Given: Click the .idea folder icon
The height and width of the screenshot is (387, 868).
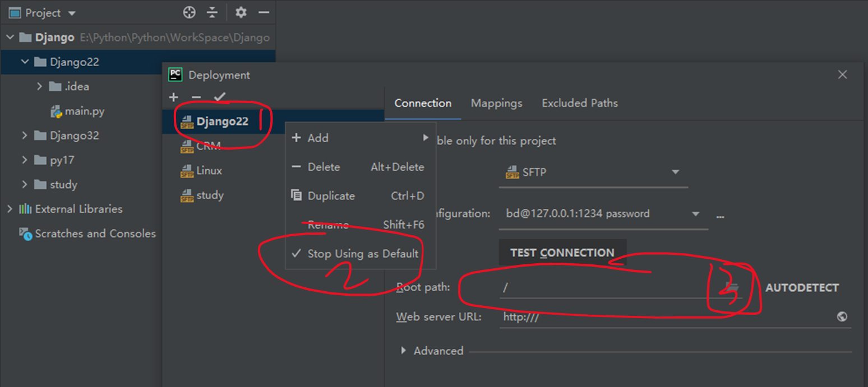Looking at the screenshot, I should (x=54, y=86).
